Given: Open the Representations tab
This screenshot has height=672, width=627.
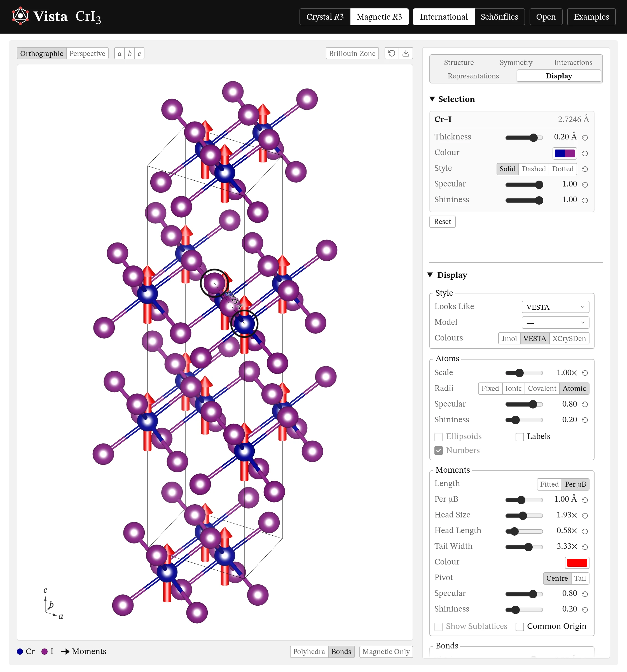Looking at the screenshot, I should coord(473,76).
